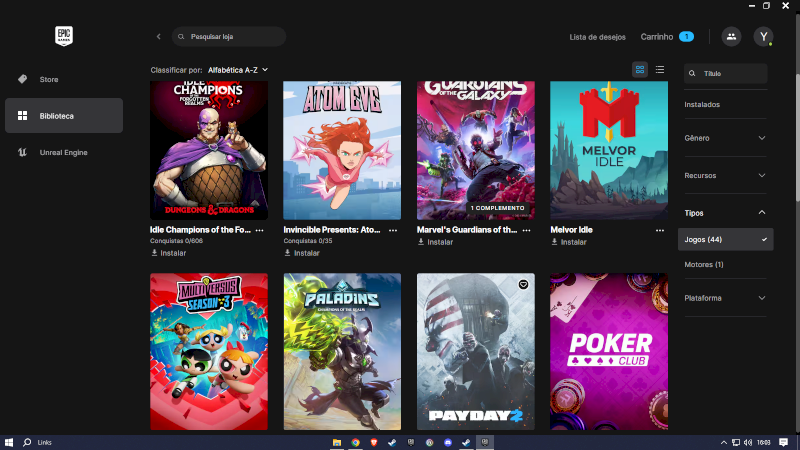Open the Store section
Image resolution: width=800 pixels, height=450 pixels.
[x=64, y=80]
